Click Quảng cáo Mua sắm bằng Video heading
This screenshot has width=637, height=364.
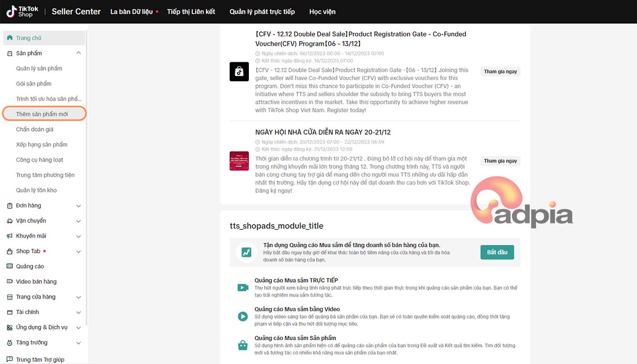297,309
